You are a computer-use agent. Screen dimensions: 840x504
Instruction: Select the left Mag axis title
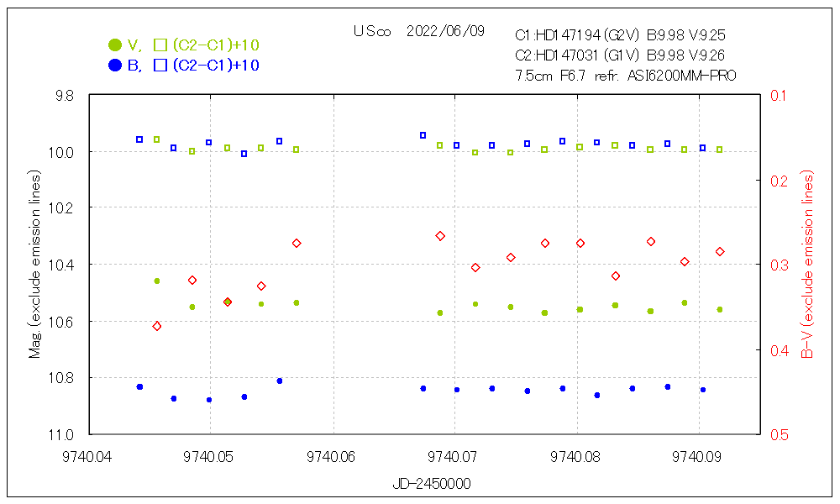(x=35, y=265)
